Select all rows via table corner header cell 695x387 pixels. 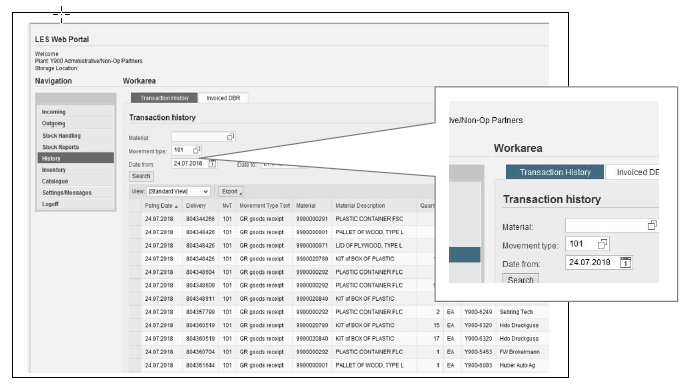(135, 206)
